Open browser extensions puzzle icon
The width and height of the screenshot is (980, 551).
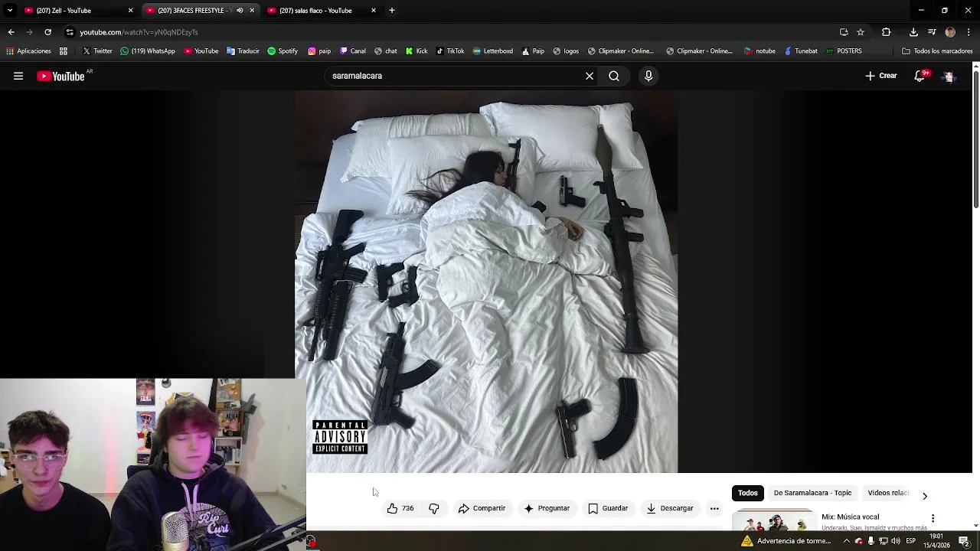(886, 32)
